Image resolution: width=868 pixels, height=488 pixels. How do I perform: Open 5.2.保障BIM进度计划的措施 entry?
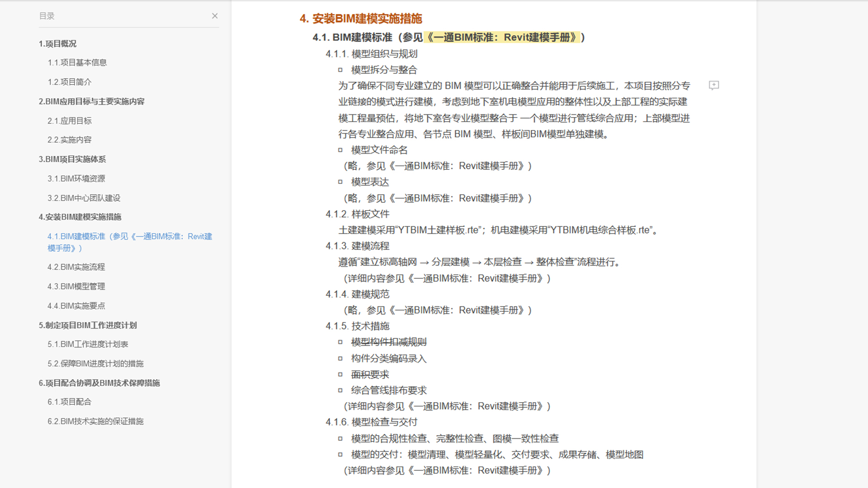pyautogui.click(x=96, y=364)
